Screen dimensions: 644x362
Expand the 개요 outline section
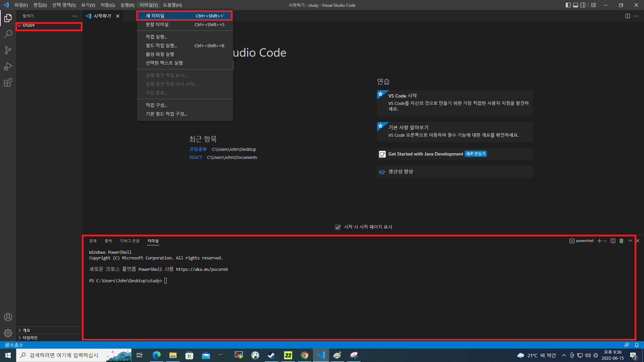pyautogui.click(x=26, y=330)
